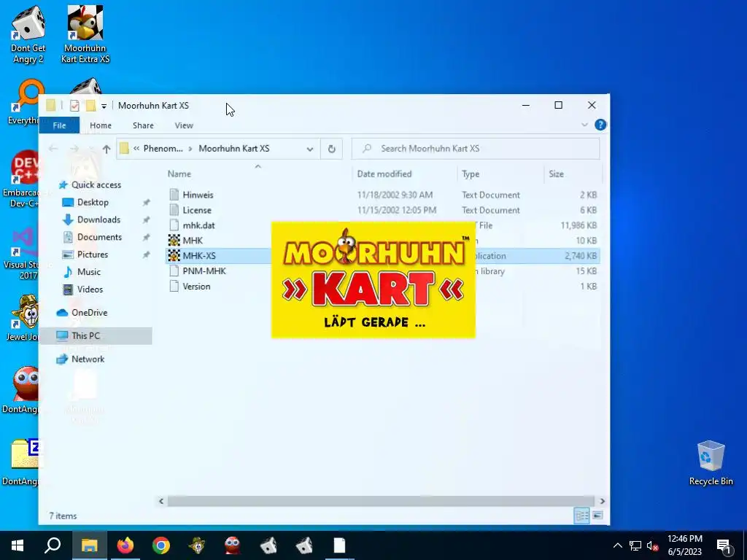747x560 pixels.
Task: Click the blank document taskbar icon
Action: [x=339, y=545]
